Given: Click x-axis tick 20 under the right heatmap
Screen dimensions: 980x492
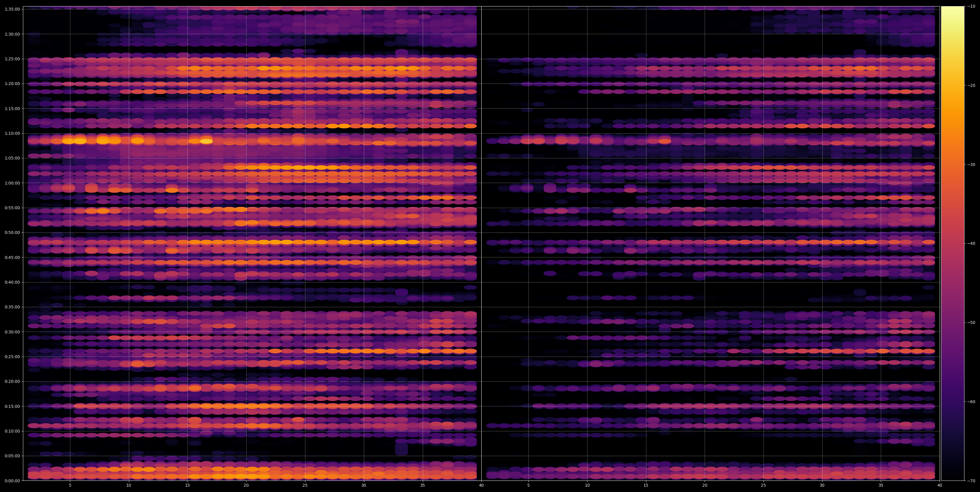Looking at the screenshot, I should (x=705, y=485).
